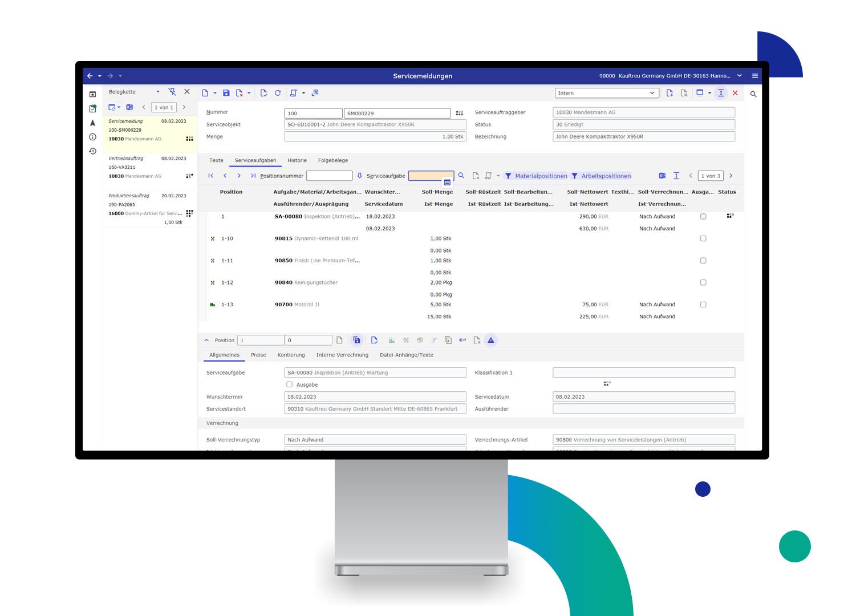Screen dimensions: 844x616
Task: Open back-history dropdown arrow in title bar
Action: pos(100,76)
